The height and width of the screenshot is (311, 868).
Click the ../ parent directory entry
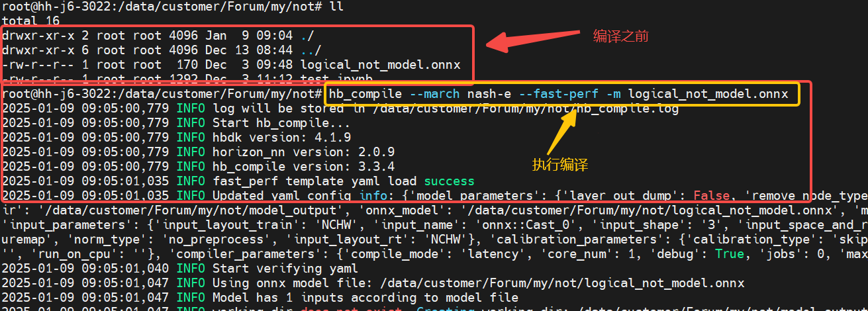[x=311, y=50]
